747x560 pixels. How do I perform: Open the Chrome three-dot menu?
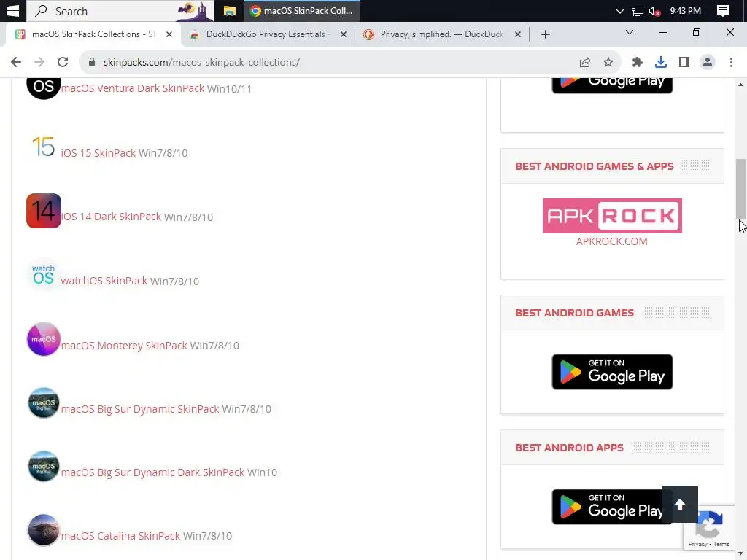click(731, 63)
